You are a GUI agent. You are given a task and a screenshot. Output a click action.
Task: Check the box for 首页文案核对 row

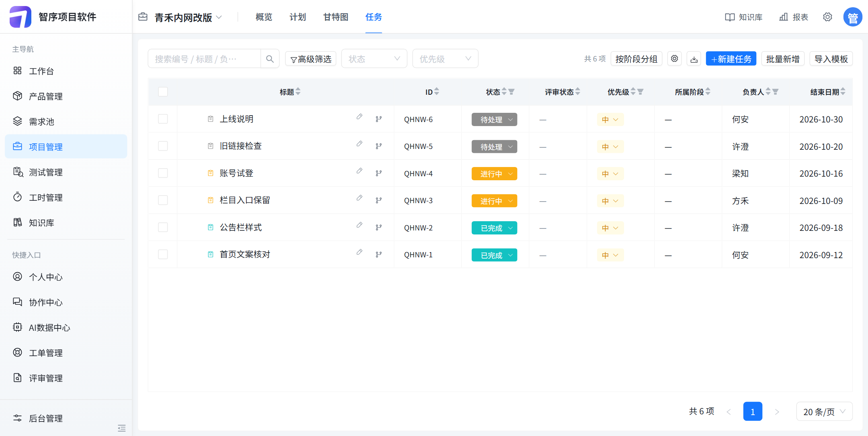tap(163, 255)
